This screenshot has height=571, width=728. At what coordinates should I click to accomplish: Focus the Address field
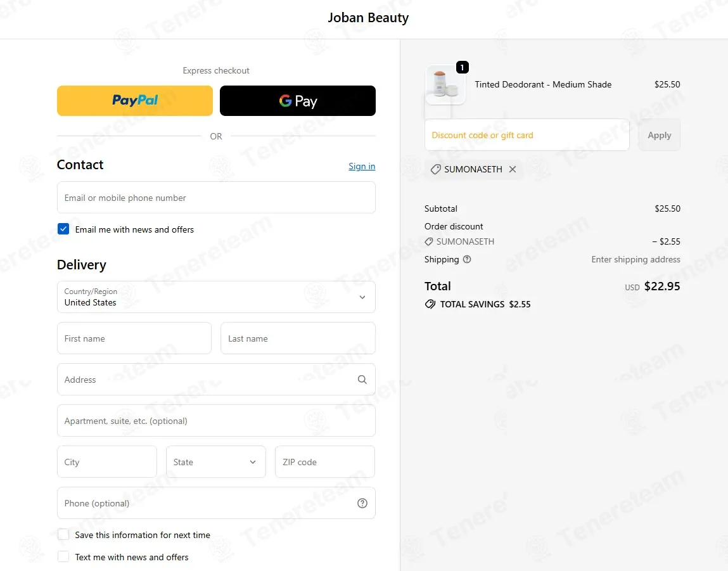[216, 380]
